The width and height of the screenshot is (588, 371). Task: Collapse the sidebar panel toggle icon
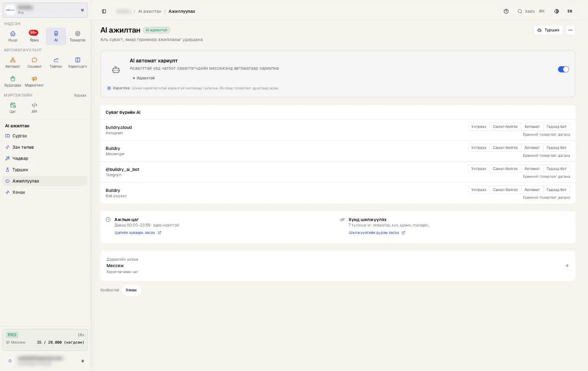click(x=104, y=11)
